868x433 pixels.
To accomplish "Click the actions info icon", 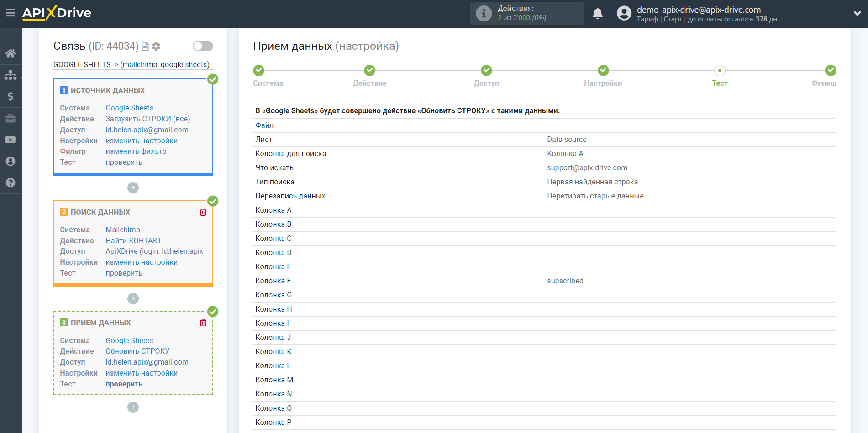I will [484, 13].
